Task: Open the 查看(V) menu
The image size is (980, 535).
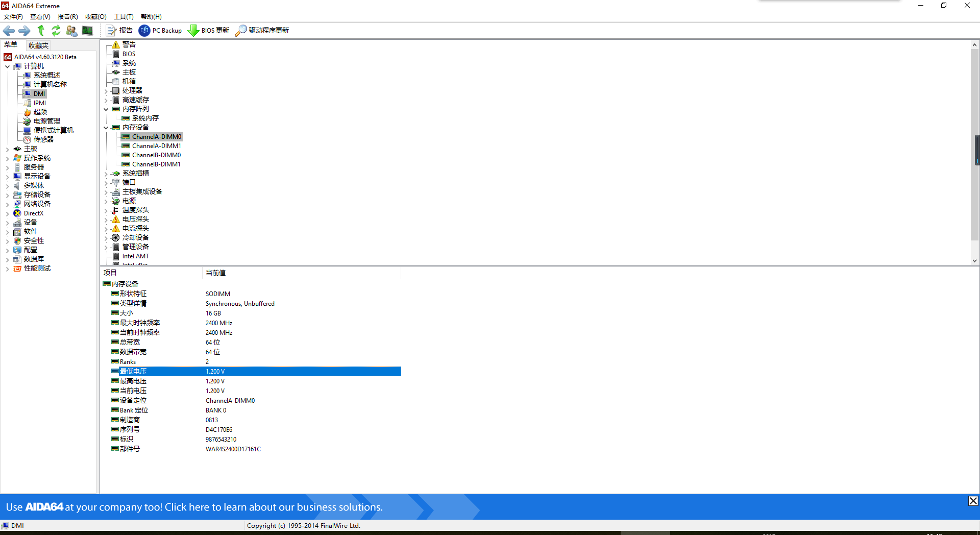Action: tap(40, 17)
